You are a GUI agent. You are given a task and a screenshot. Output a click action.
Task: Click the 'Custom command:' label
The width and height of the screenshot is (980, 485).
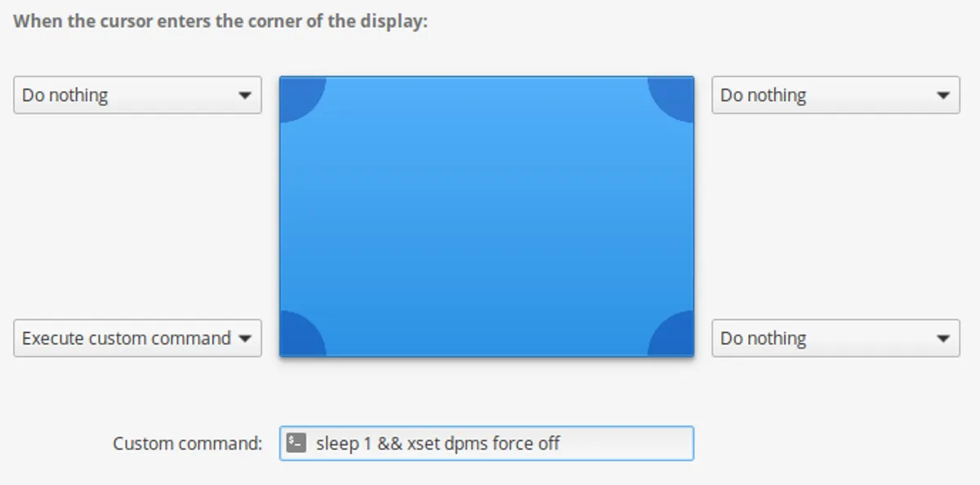[188, 443]
